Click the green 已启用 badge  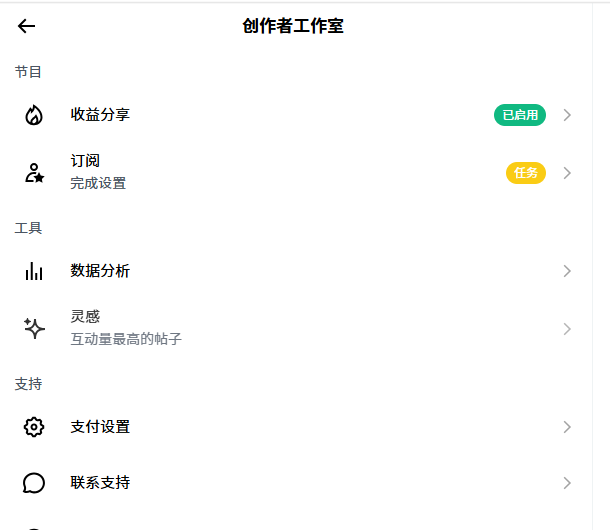tap(520, 115)
